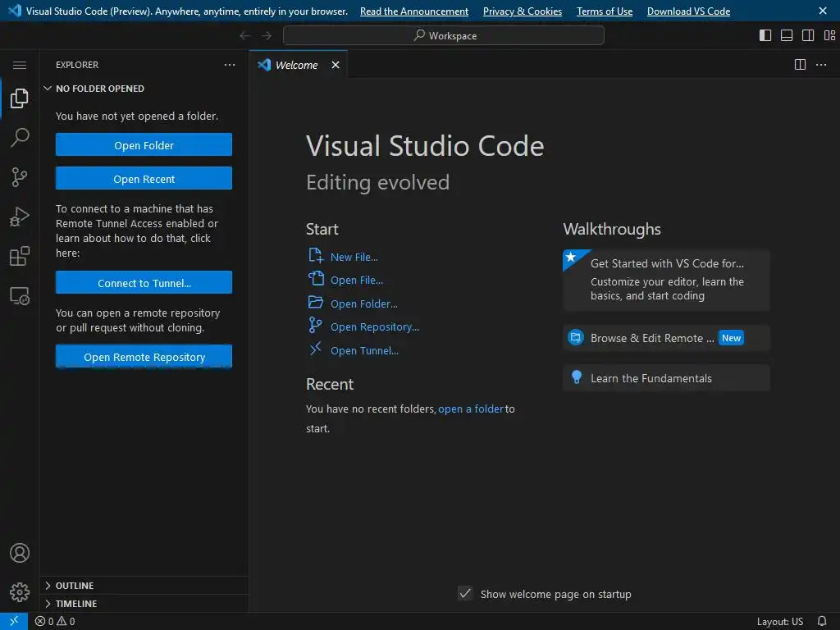Click the Workspace search command box
Viewport: 840px width, 630px height.
click(x=444, y=35)
